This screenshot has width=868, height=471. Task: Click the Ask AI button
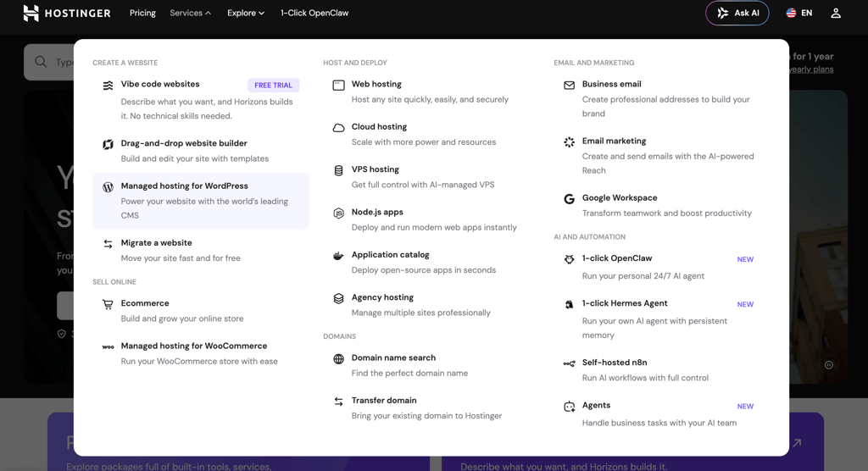[x=737, y=13]
